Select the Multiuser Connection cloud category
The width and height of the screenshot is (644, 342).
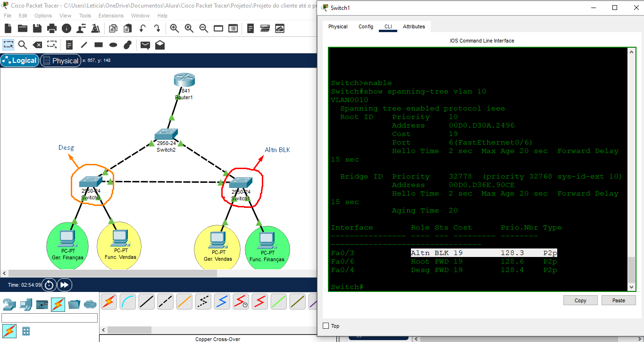click(90, 304)
